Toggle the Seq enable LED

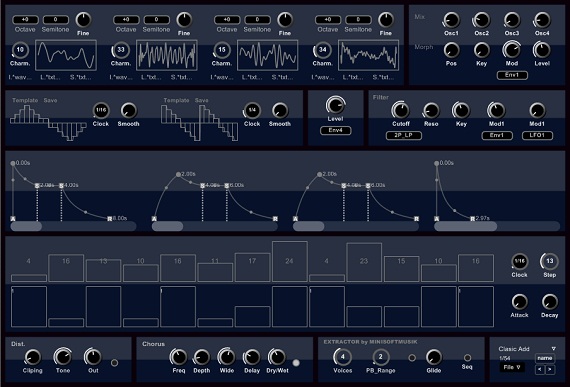coord(467,358)
